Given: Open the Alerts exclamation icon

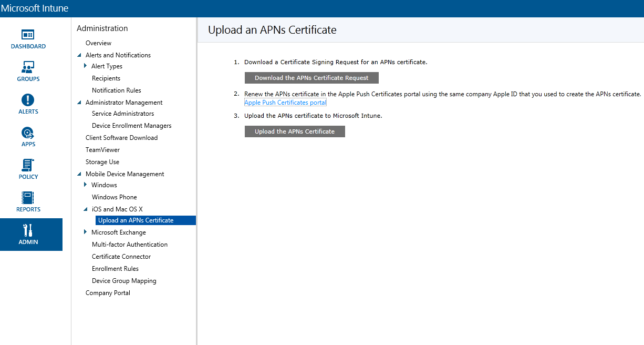Looking at the screenshot, I should (x=28, y=100).
